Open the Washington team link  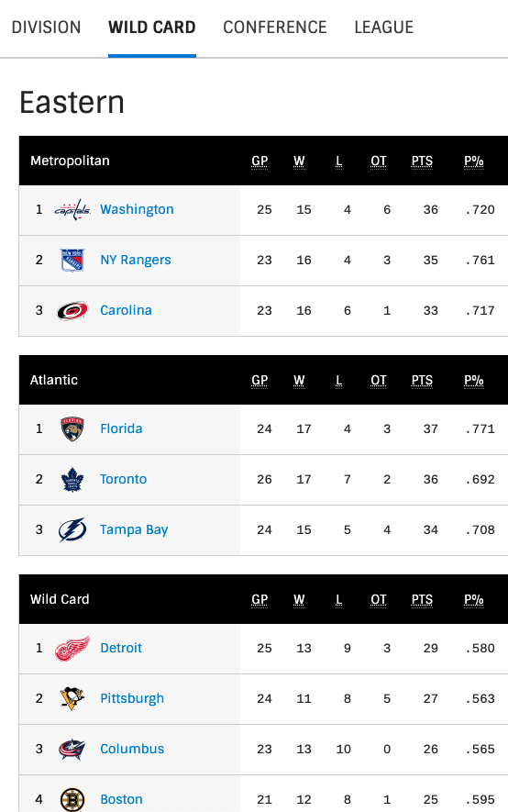coord(137,209)
